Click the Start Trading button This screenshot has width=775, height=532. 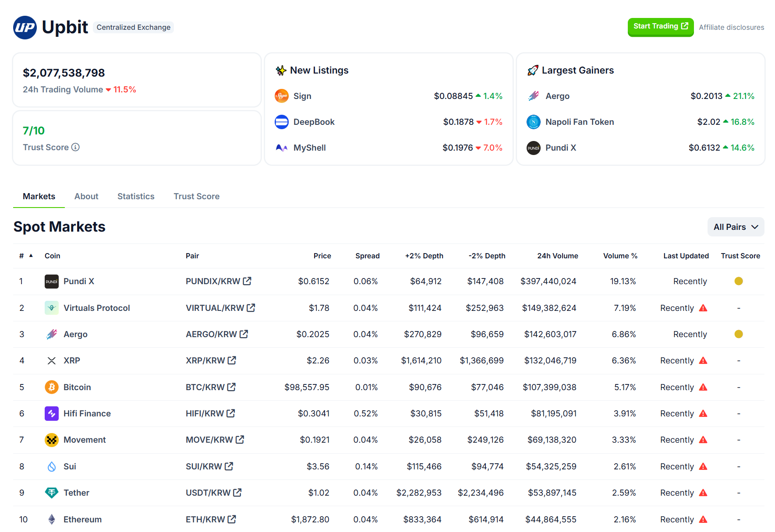coord(660,27)
